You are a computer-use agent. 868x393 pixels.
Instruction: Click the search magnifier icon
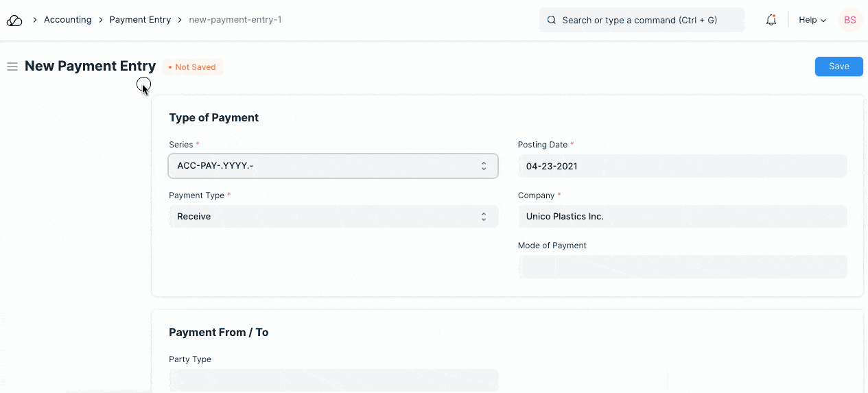(551, 21)
